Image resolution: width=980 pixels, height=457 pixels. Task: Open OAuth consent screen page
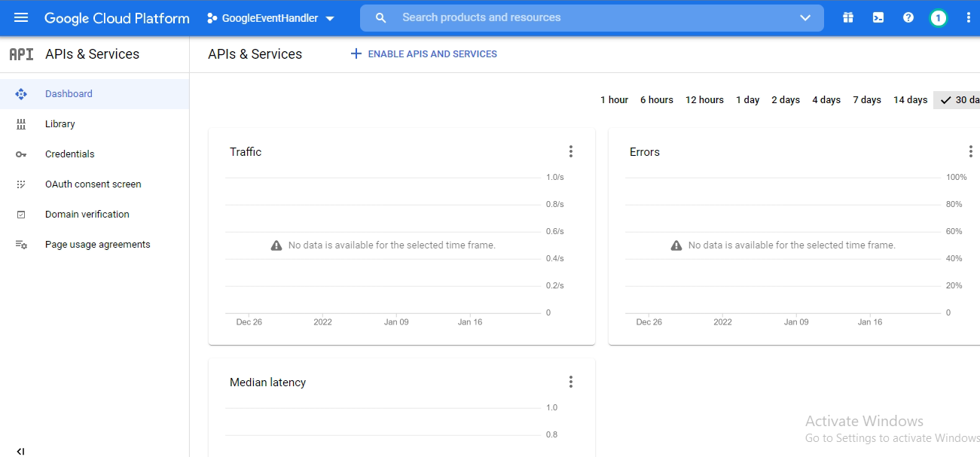[x=94, y=184]
